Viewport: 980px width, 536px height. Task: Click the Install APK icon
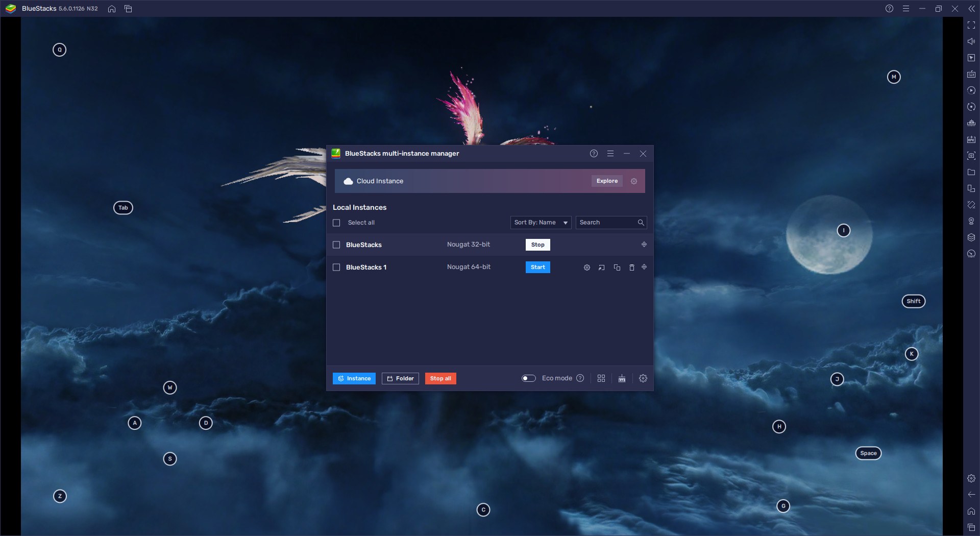coord(971,139)
